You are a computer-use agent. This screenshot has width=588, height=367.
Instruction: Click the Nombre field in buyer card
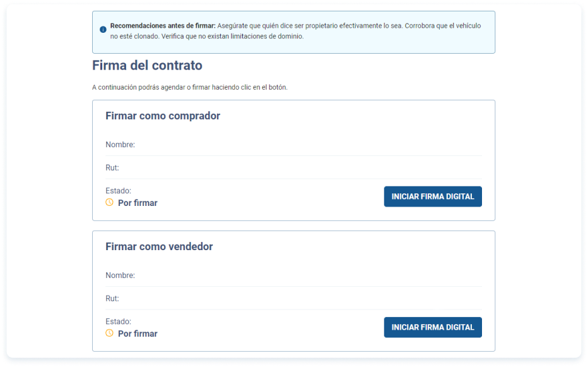point(121,145)
